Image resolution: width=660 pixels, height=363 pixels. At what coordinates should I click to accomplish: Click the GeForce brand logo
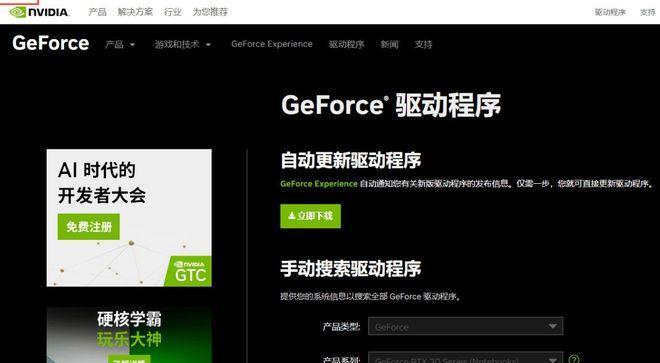click(x=51, y=43)
